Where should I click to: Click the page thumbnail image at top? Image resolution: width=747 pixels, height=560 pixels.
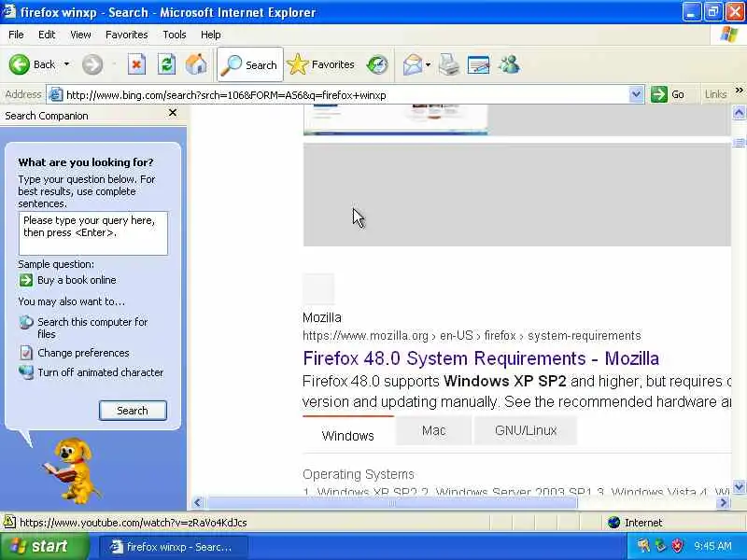[395, 119]
